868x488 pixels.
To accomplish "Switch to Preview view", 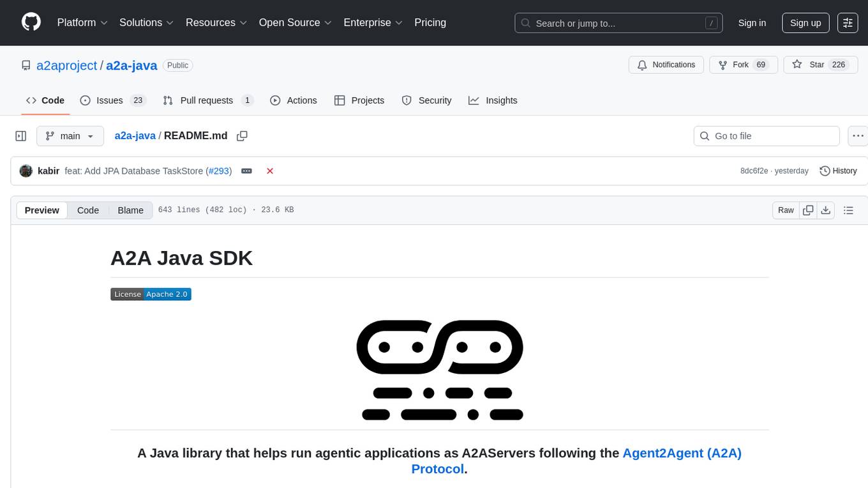I will pyautogui.click(x=42, y=210).
